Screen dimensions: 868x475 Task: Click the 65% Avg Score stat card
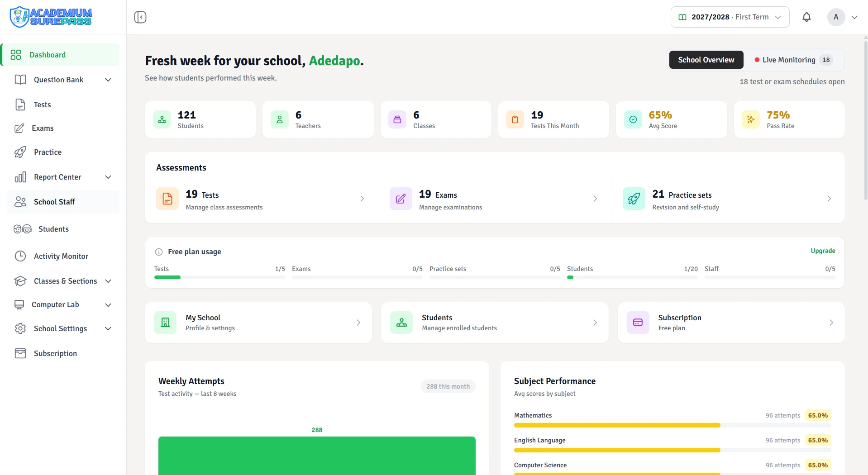(x=671, y=119)
